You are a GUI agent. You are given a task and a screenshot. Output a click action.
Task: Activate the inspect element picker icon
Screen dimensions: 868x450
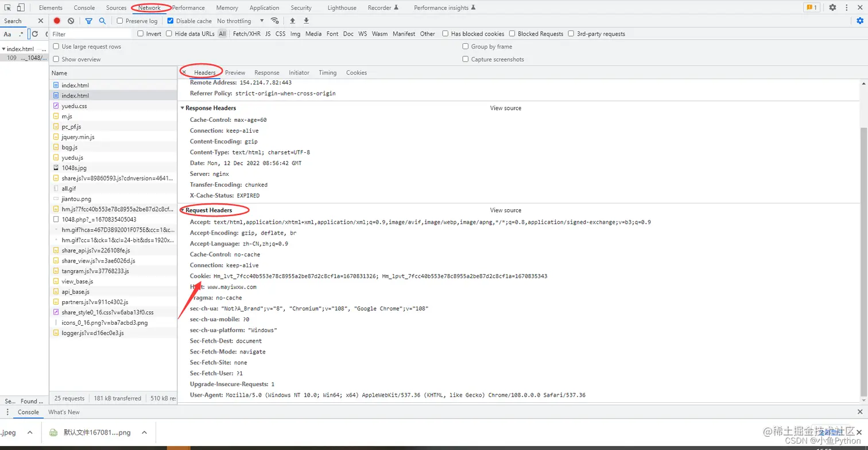[8, 7]
